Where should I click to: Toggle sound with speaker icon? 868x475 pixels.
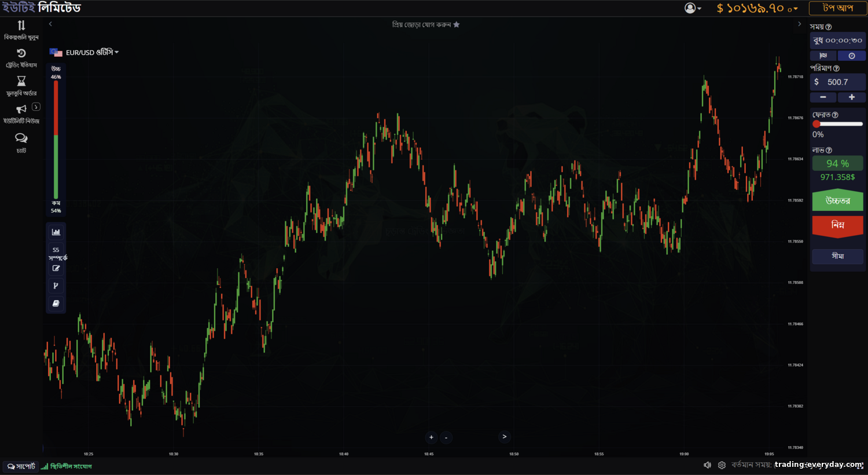pyautogui.click(x=707, y=465)
